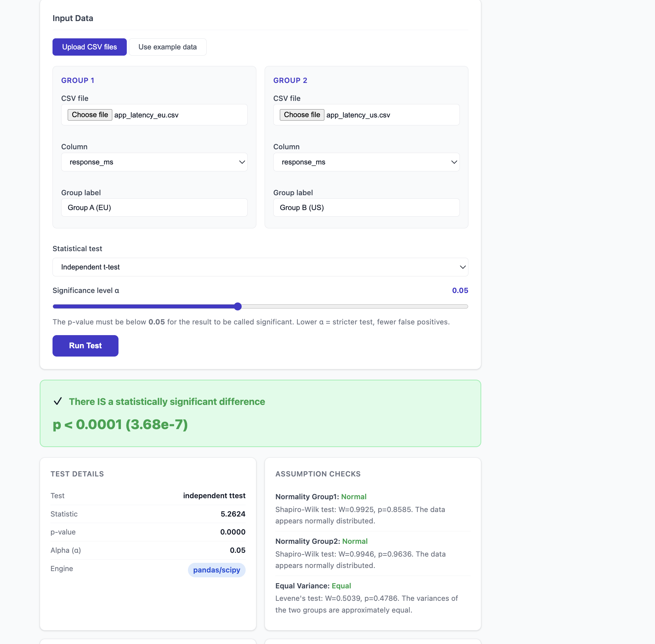
Task: Edit Group B (US) label field
Action: (x=367, y=208)
